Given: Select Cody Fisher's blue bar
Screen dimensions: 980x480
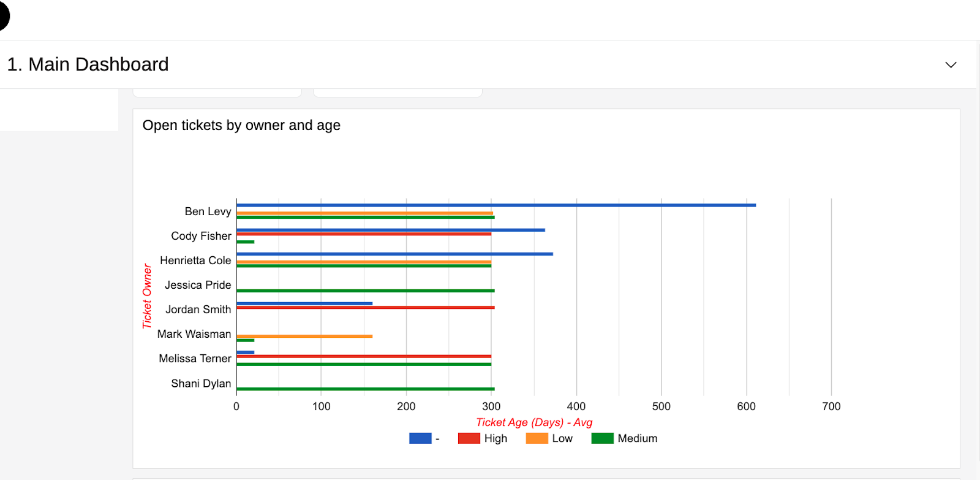Looking at the screenshot, I should [x=391, y=230].
